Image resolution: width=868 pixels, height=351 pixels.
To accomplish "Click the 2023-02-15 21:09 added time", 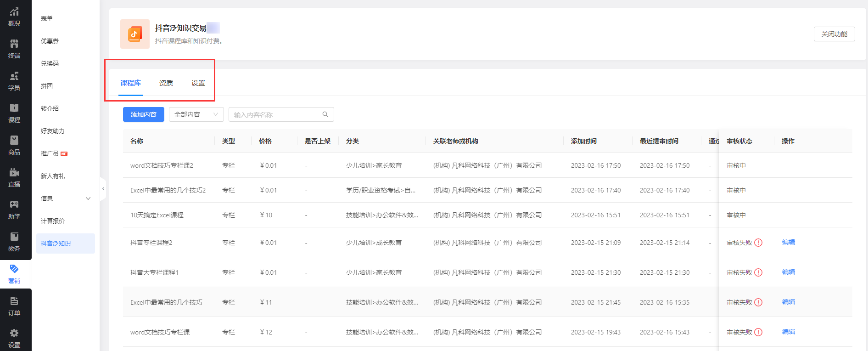I will click(596, 243).
